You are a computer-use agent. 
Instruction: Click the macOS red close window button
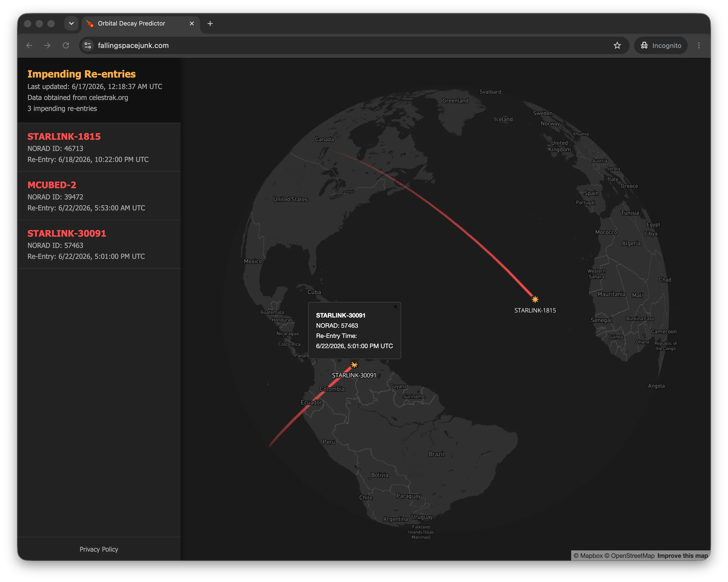[x=28, y=24]
